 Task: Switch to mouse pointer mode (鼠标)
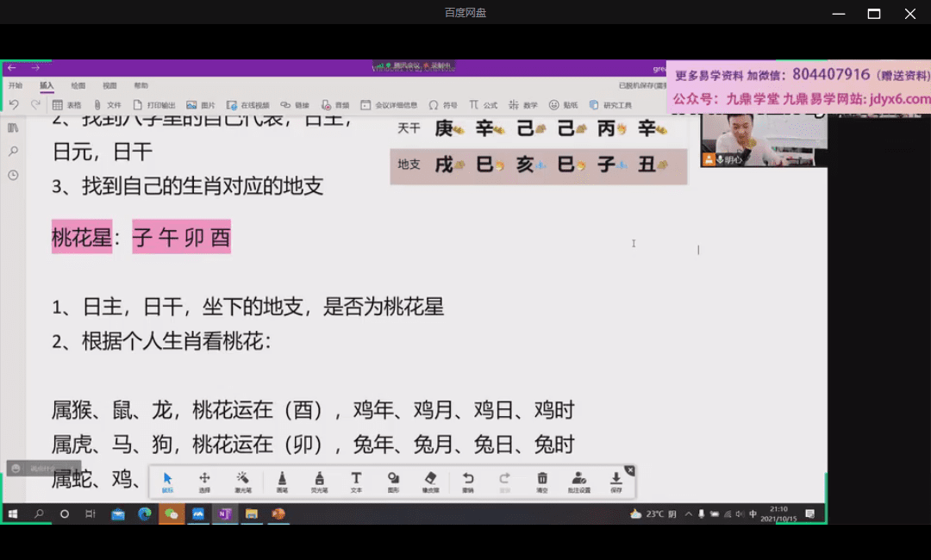[168, 481]
